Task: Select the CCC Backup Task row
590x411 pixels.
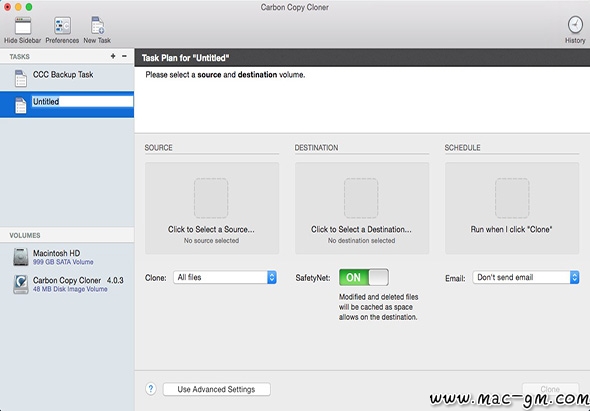Action: pos(67,78)
